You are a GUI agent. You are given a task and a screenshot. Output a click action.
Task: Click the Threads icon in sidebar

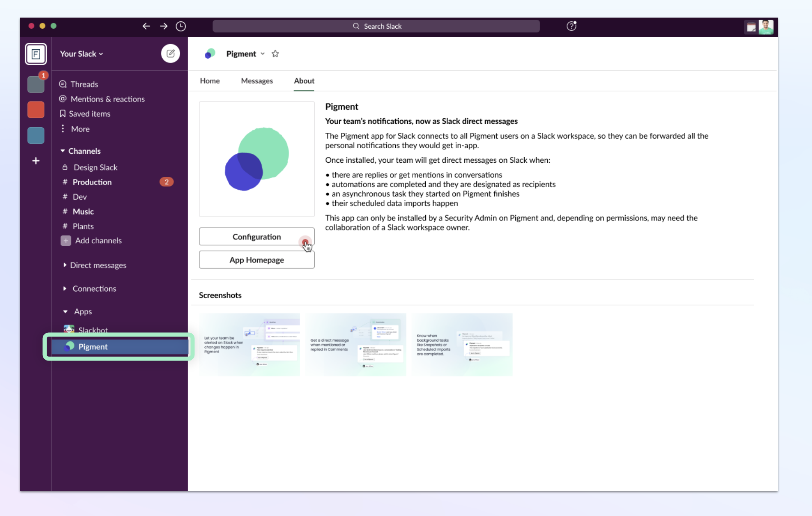(x=63, y=84)
